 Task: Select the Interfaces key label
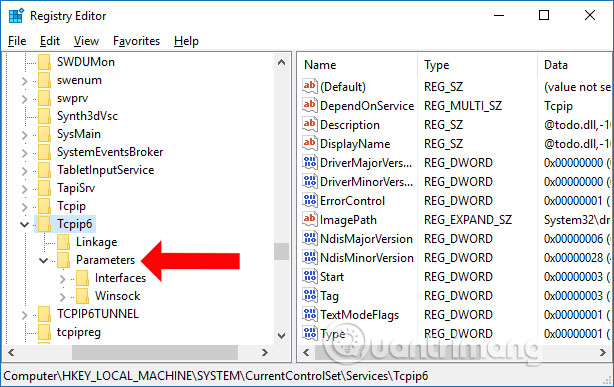point(120,278)
